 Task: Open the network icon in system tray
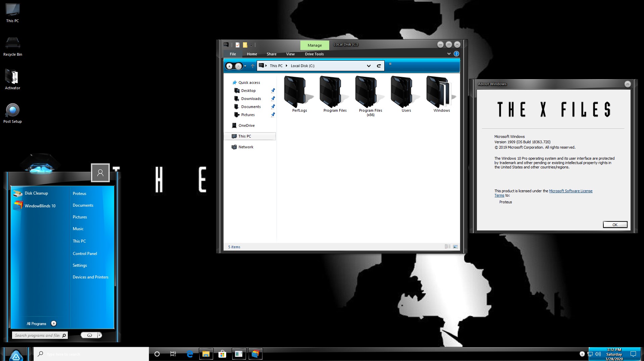point(590,354)
